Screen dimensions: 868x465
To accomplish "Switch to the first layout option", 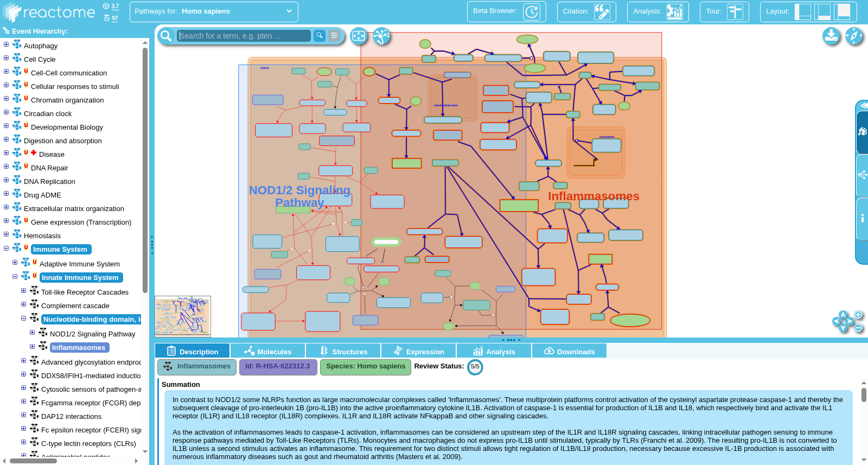I will pyautogui.click(x=802, y=11).
